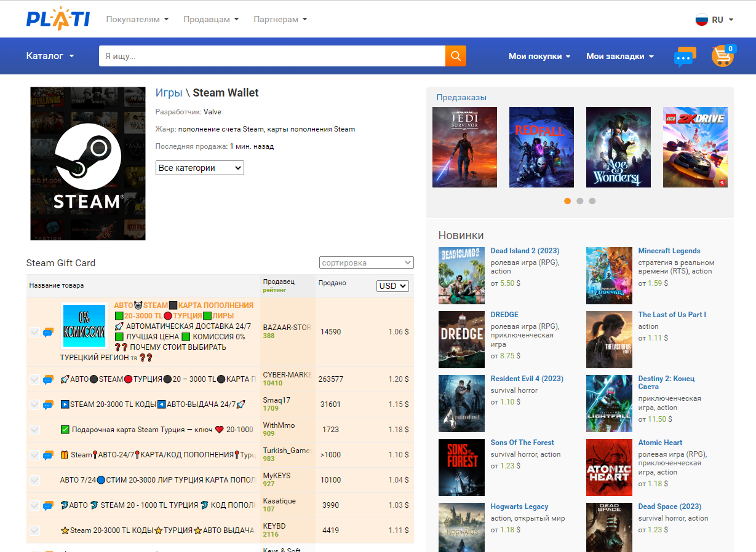
Task: Click chat icon in Smaq17 row
Action: [48, 405]
